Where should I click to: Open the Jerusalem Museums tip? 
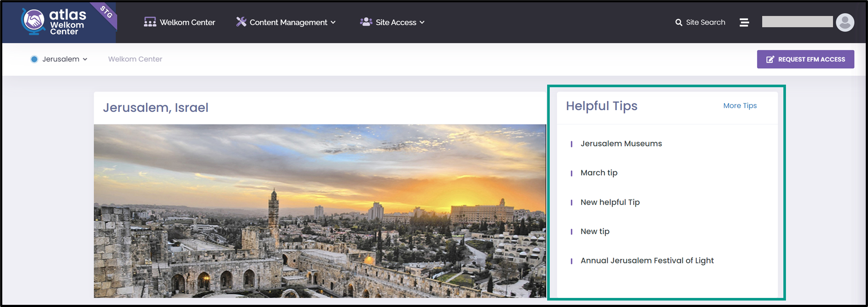[x=621, y=144]
